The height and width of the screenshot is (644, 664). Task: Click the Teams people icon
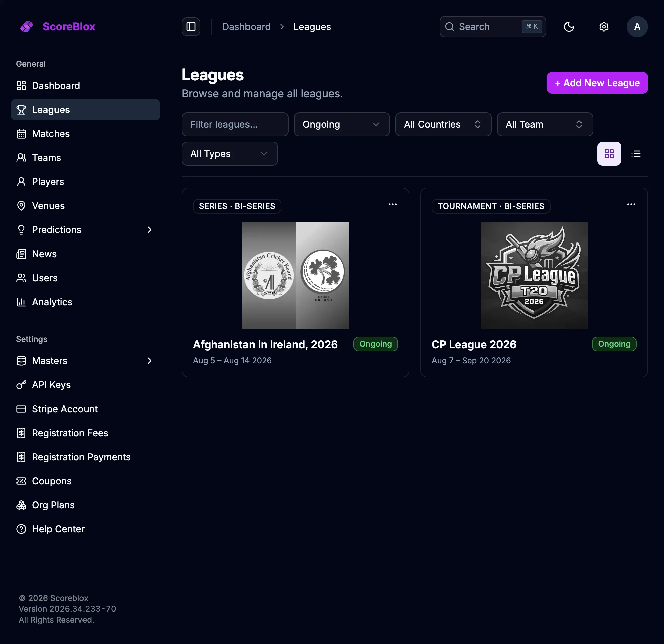point(21,158)
